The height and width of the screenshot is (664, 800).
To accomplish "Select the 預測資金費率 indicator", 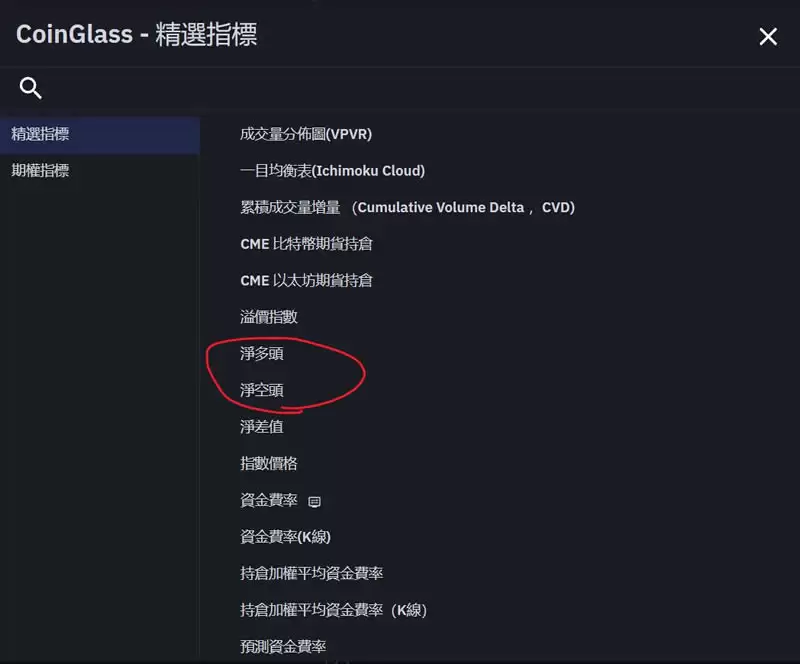I will tap(283, 647).
